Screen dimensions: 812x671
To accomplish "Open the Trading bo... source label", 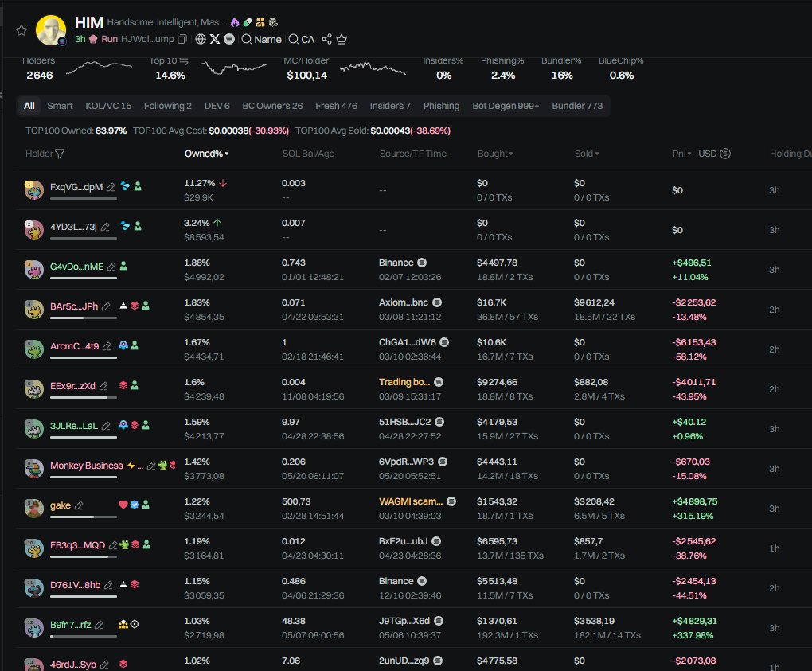I will (x=404, y=382).
